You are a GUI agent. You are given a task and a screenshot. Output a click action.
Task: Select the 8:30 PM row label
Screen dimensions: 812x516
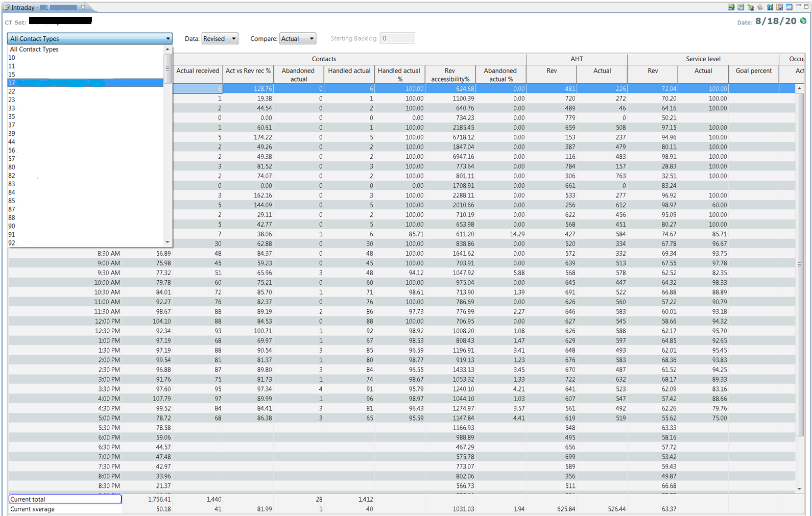[109, 486]
